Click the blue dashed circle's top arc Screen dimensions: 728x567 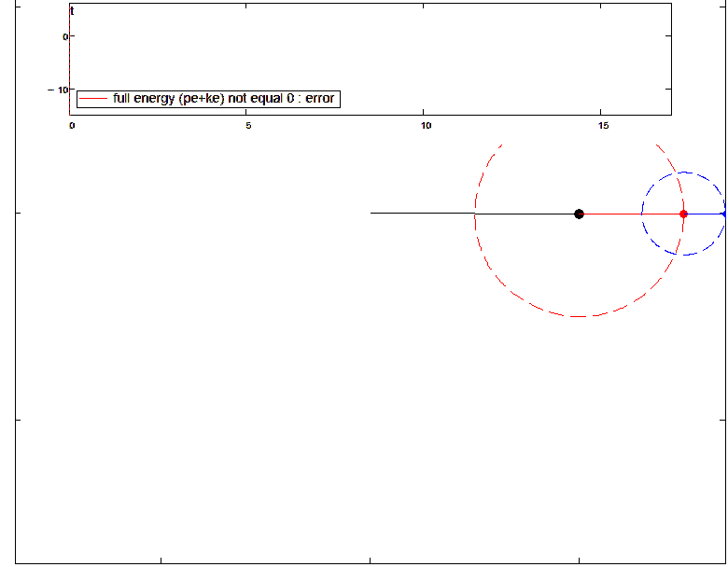point(684,173)
